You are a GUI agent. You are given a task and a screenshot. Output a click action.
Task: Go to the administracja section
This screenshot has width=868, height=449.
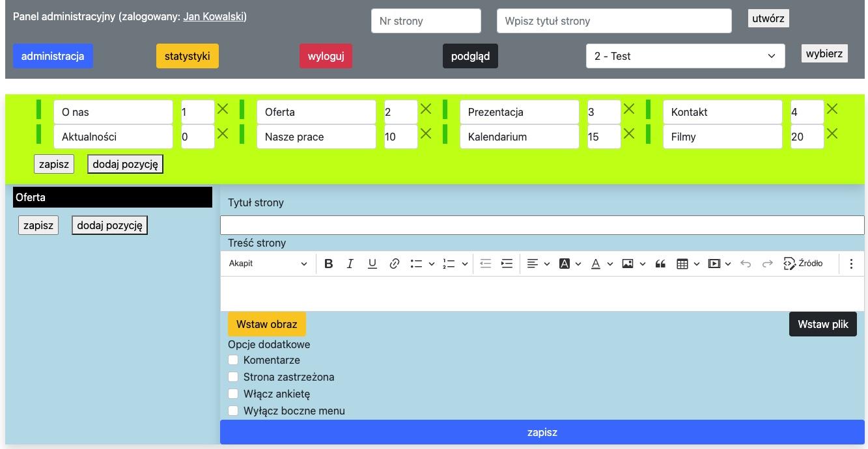[x=53, y=56]
